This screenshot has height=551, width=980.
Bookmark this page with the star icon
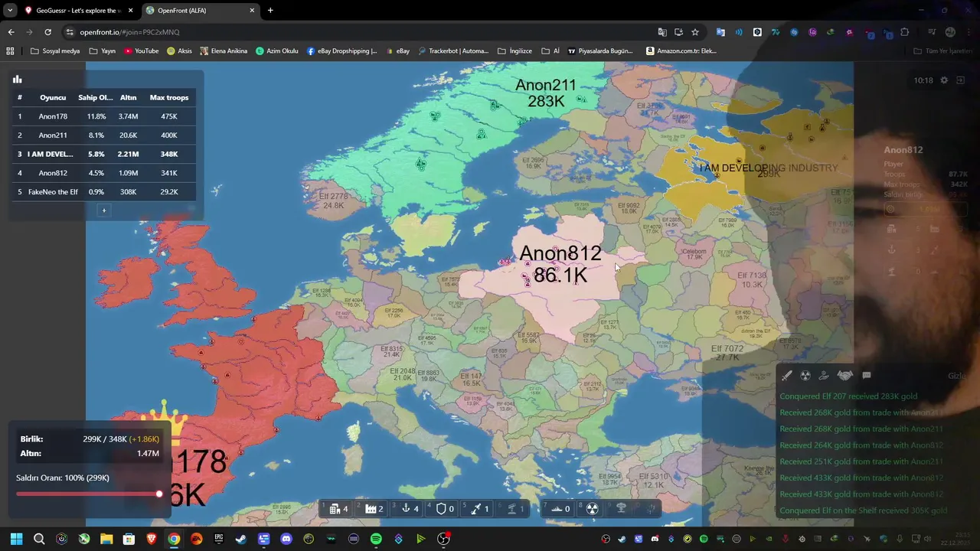coord(695,32)
